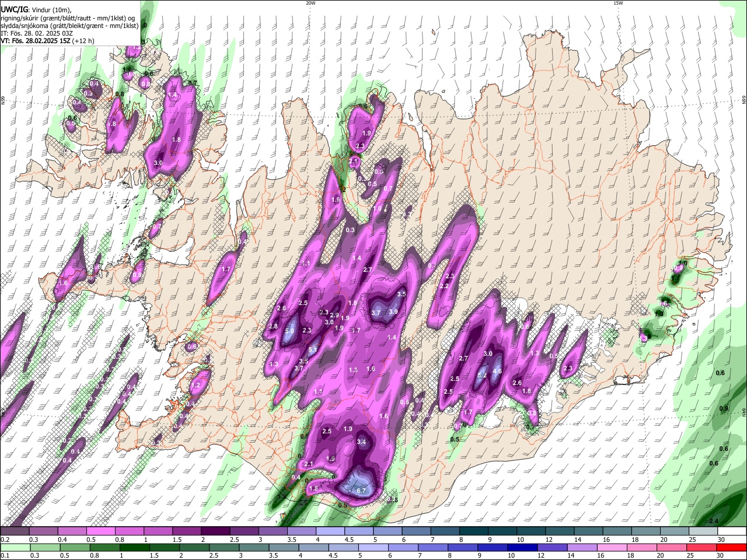The image size is (747, 560).
Task: Select the bottom-row swatch between 20 and 25
Action: [x=671, y=548]
